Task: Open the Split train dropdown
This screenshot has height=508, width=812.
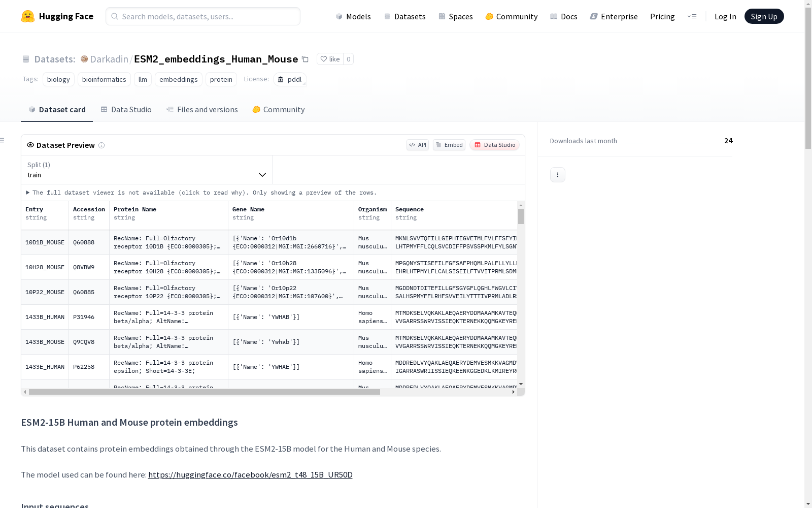Action: (147, 170)
